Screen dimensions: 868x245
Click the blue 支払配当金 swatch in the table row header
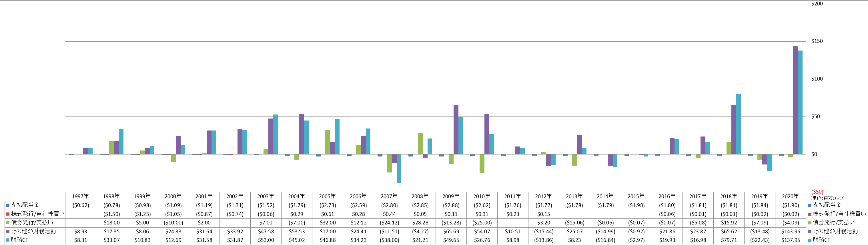click(8, 205)
